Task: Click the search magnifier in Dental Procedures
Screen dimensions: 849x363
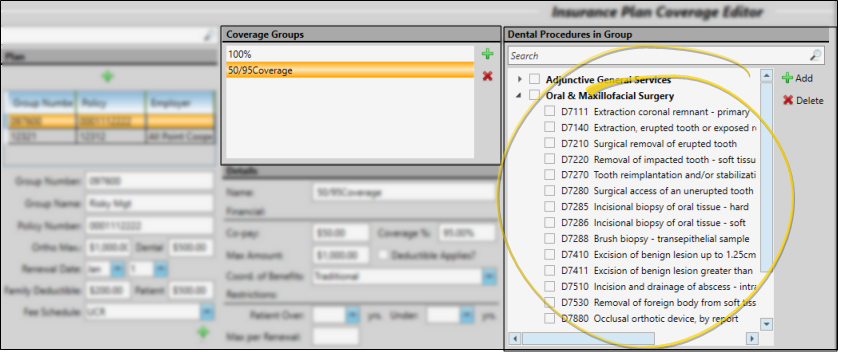Action: tap(815, 55)
